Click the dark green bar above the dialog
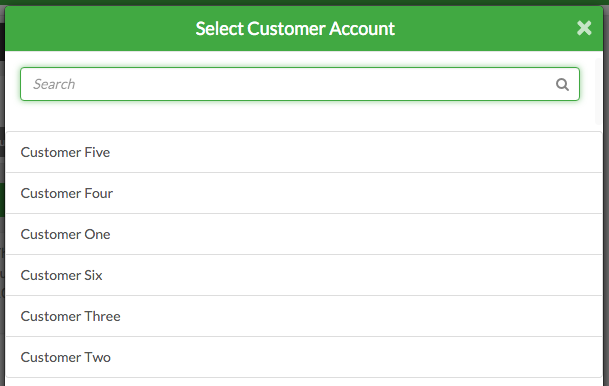This screenshot has width=609, height=386. click(x=304, y=2)
